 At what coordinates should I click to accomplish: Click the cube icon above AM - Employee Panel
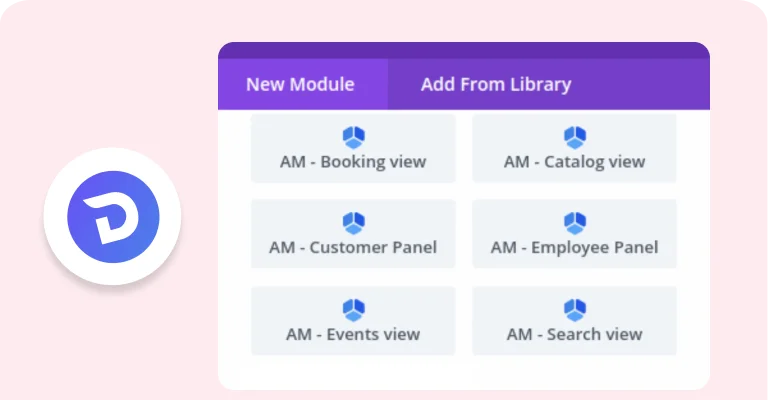pyautogui.click(x=575, y=223)
